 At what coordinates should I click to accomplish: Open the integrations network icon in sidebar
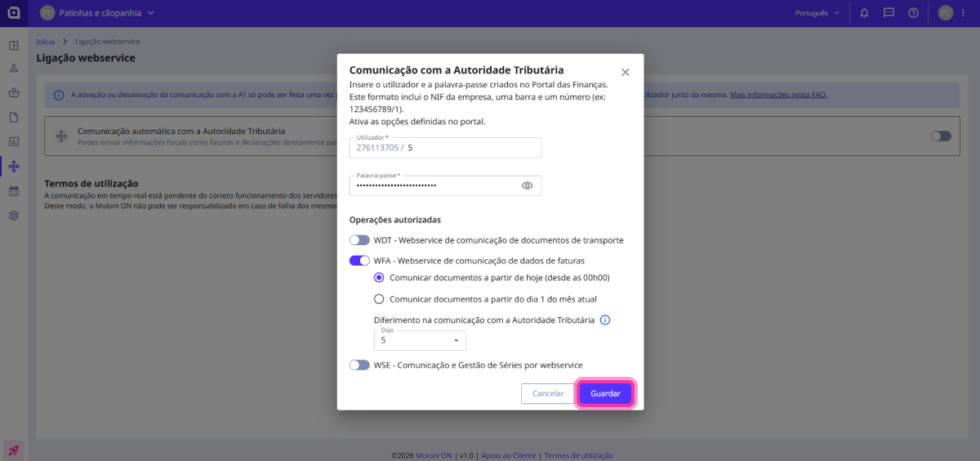click(14, 166)
